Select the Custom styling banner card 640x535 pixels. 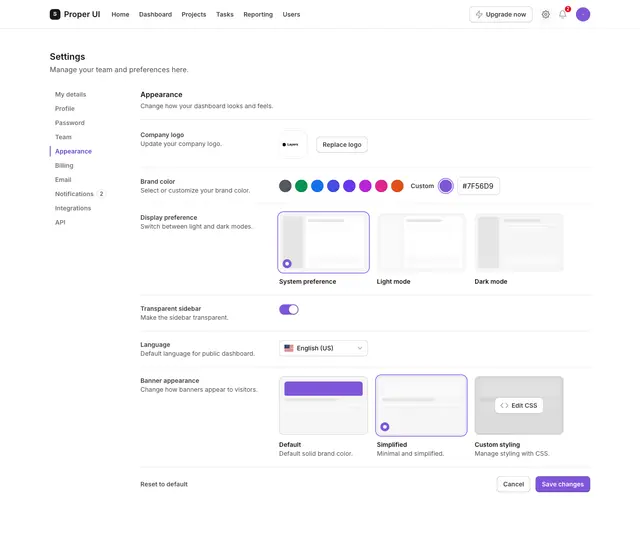tap(519, 406)
